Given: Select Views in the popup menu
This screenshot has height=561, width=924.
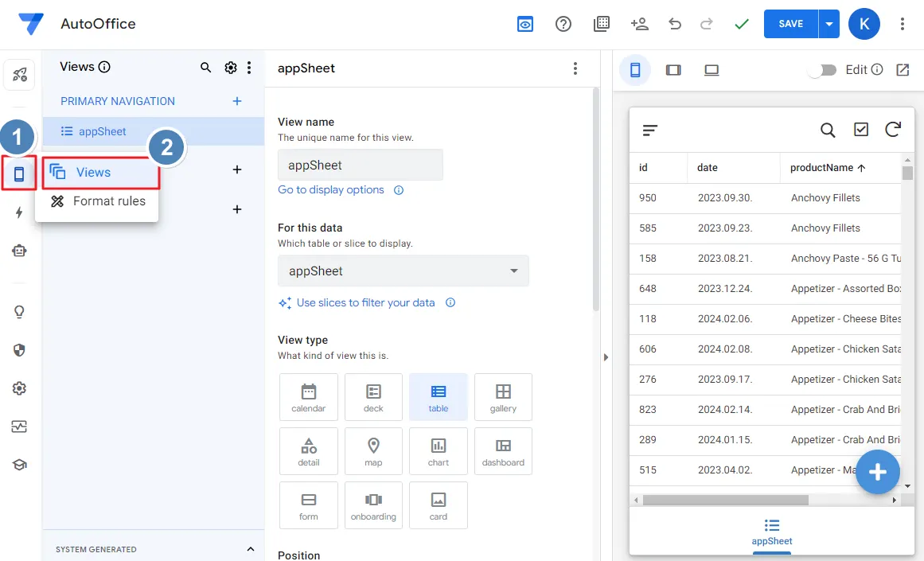Looking at the screenshot, I should coord(100,173).
